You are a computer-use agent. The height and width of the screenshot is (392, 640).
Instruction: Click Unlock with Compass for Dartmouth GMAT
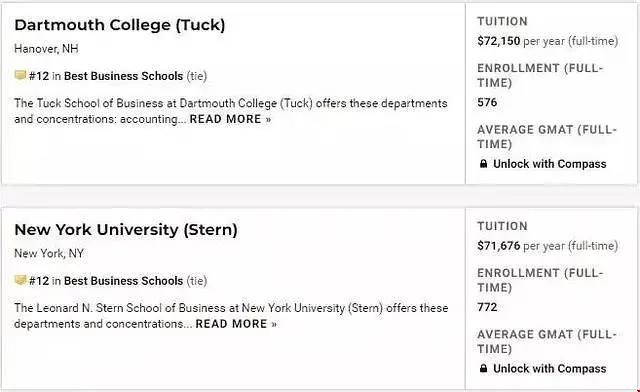(549, 164)
